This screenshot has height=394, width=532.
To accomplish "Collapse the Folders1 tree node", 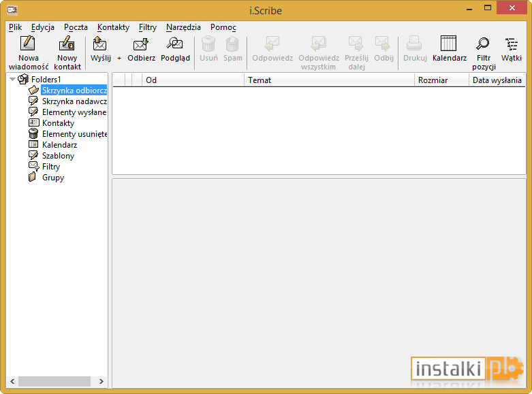I will pyautogui.click(x=12, y=80).
